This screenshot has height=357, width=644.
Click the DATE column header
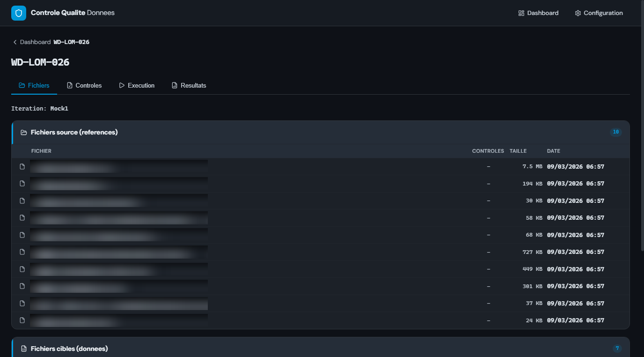click(x=554, y=151)
